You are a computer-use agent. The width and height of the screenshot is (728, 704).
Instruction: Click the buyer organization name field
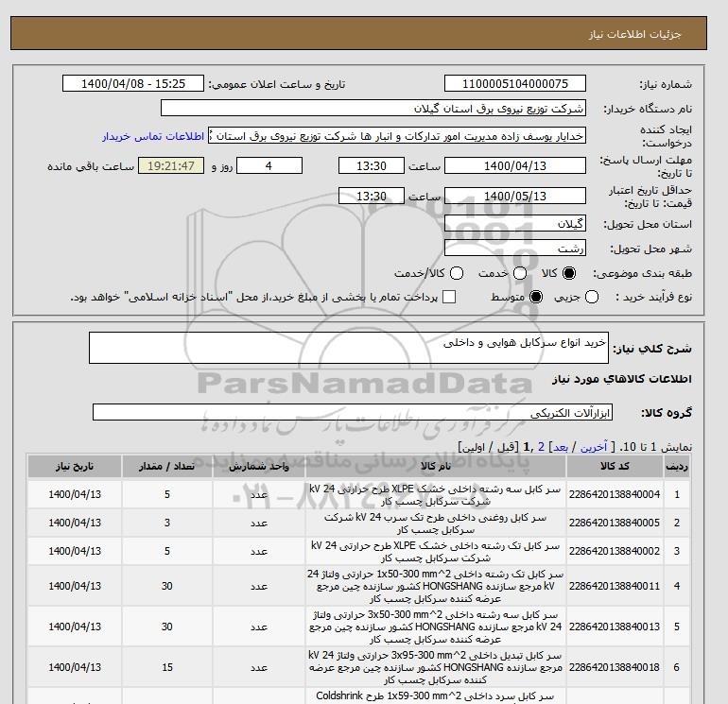(x=373, y=108)
